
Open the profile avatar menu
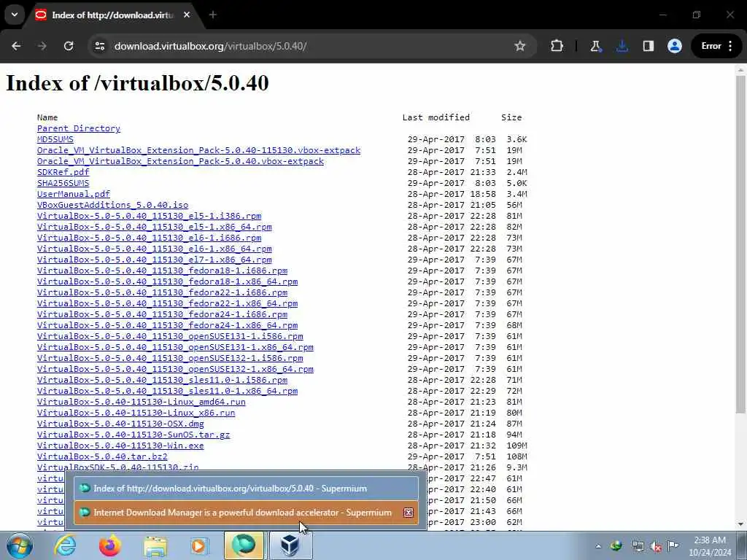[674, 46]
